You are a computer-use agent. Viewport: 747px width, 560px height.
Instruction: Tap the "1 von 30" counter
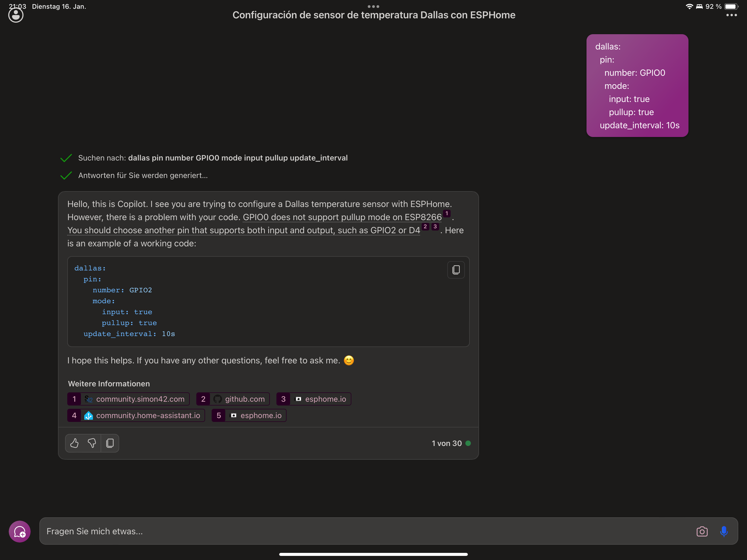(447, 443)
